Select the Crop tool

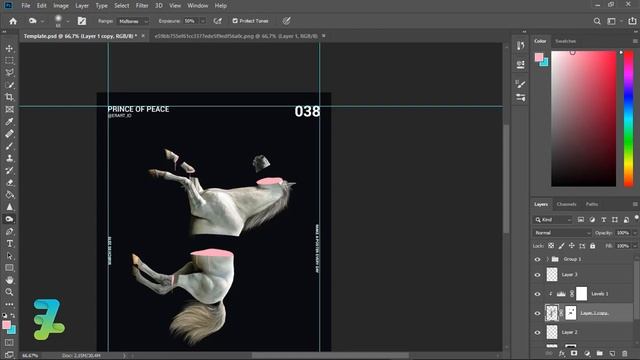click(x=9, y=97)
